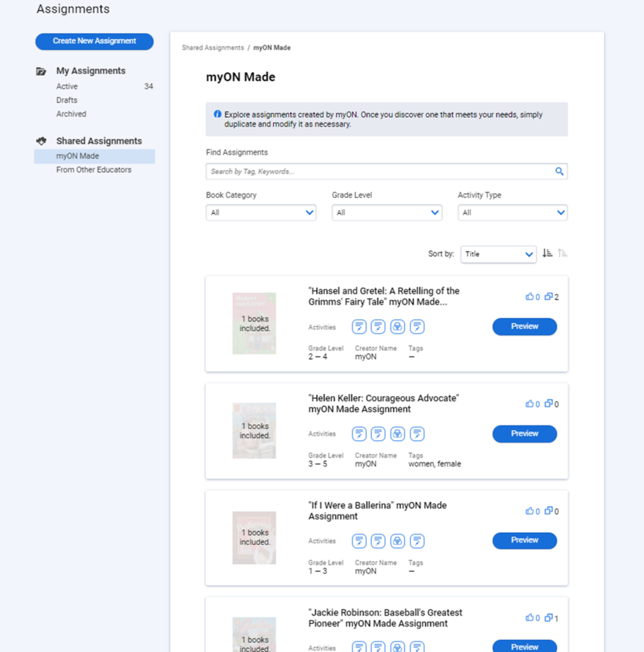Click first writing activity icon on Helen Keller assignment
The width and height of the screenshot is (644, 652).
click(x=359, y=434)
